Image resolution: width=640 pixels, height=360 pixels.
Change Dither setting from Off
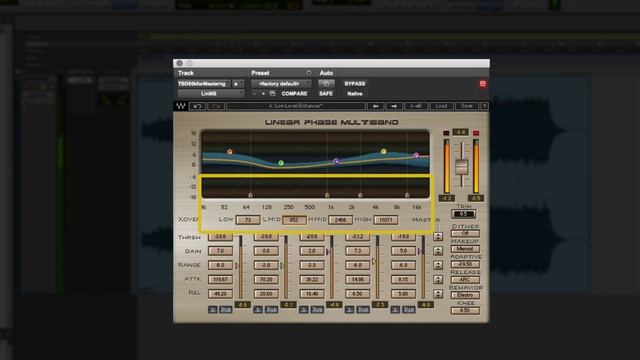465,233
